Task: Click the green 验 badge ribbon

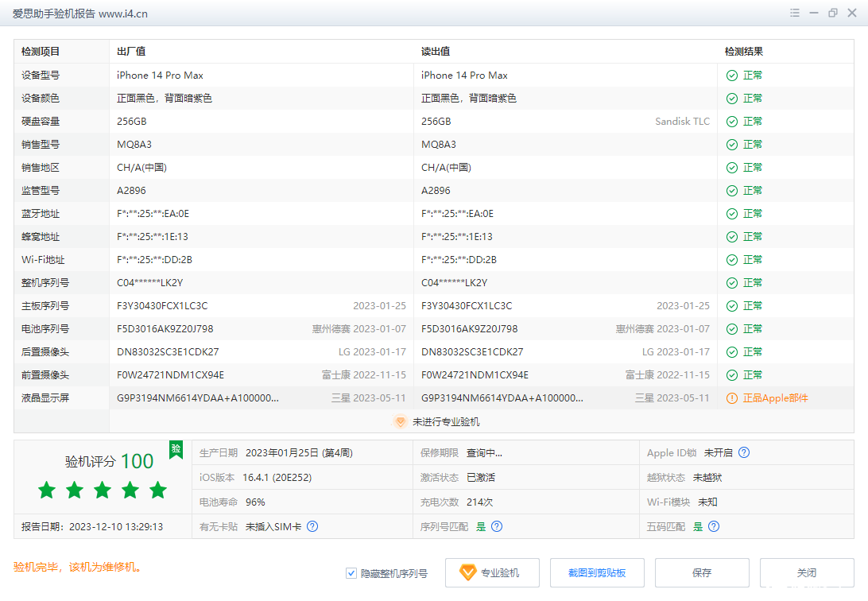Action: pyautogui.click(x=176, y=449)
